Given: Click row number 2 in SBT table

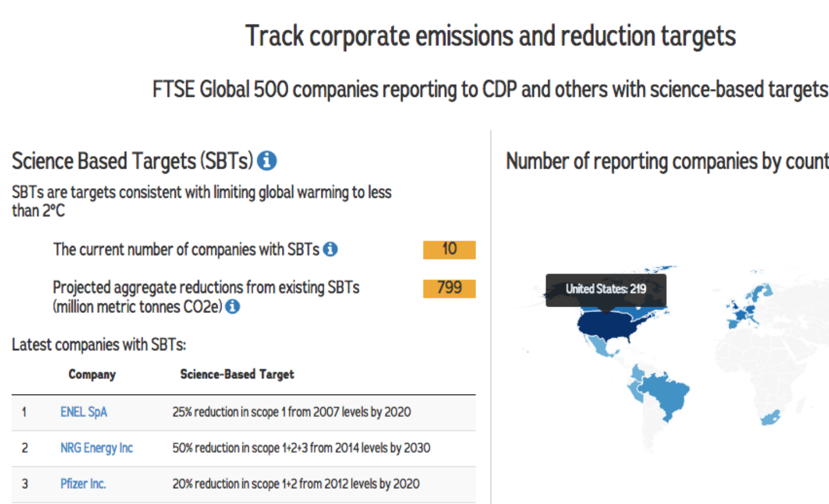Looking at the screenshot, I should pos(25,448).
